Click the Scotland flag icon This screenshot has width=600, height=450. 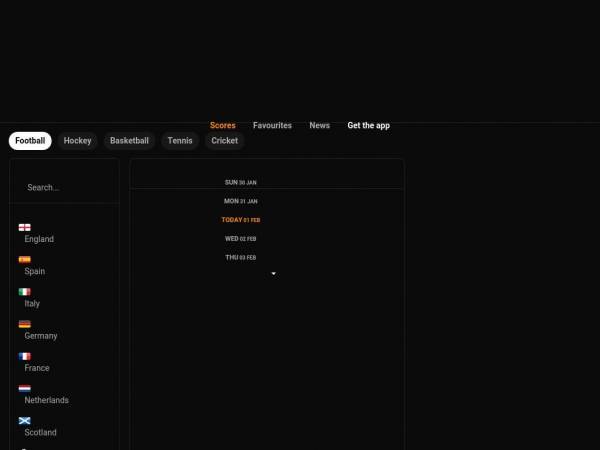pyautogui.click(x=24, y=421)
